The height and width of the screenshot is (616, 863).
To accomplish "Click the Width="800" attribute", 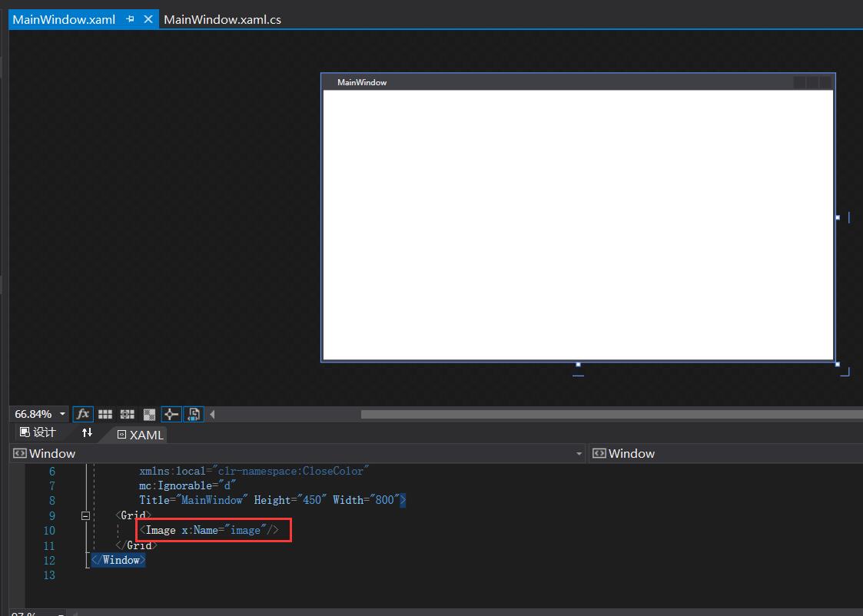I will (367, 500).
